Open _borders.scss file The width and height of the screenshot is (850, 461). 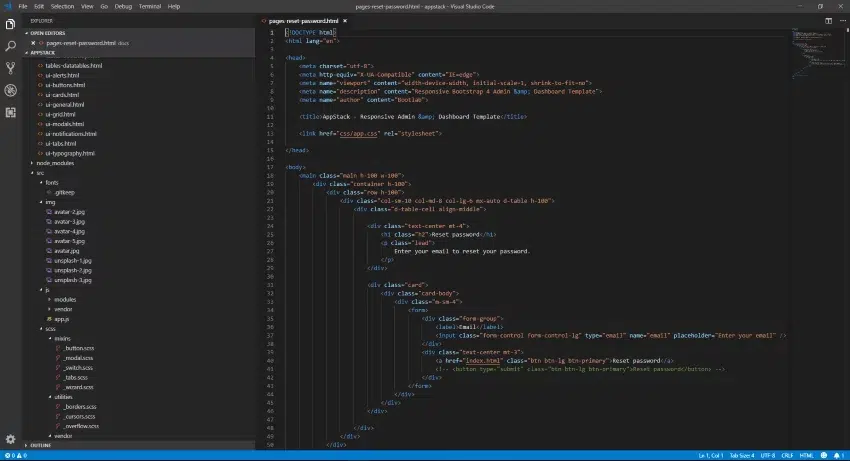coord(79,407)
